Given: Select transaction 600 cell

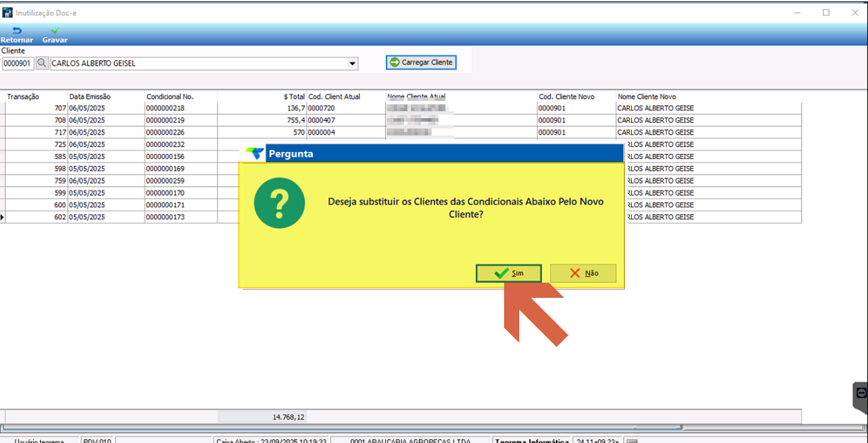Looking at the screenshot, I should click(x=37, y=205).
